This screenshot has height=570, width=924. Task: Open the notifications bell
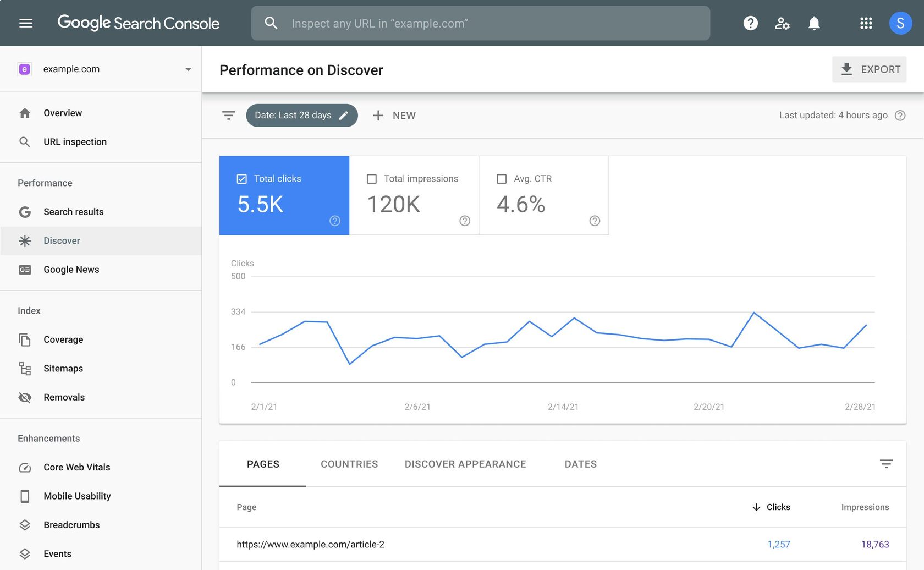pyautogui.click(x=814, y=23)
